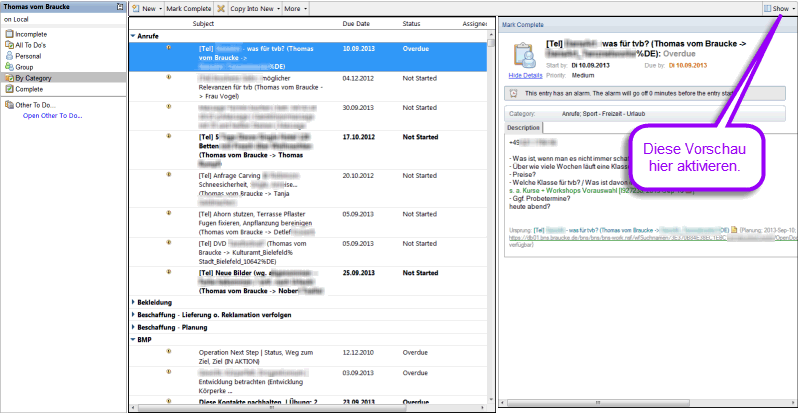
Task: Sort by the Due Date column header
Action: [356, 22]
